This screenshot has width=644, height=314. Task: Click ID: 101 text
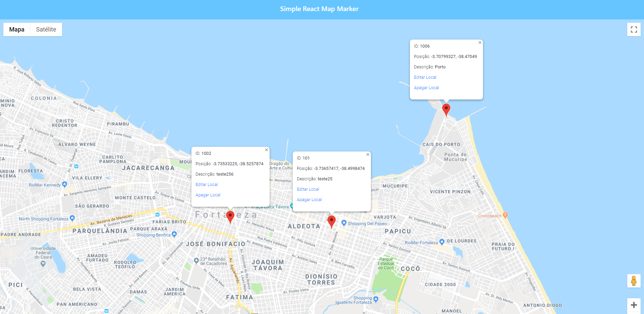[x=303, y=158]
